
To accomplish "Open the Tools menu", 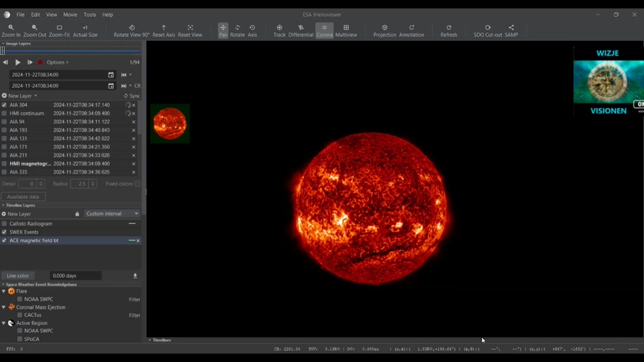I will tap(89, 15).
